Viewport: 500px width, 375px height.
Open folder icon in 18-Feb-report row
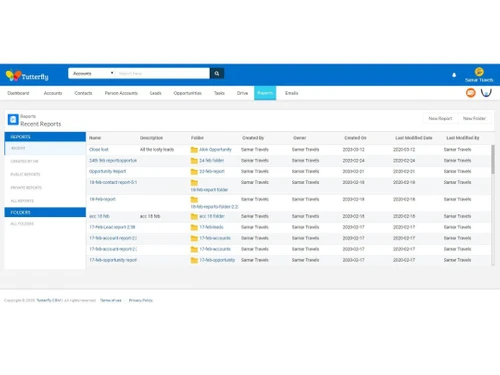pos(194,200)
